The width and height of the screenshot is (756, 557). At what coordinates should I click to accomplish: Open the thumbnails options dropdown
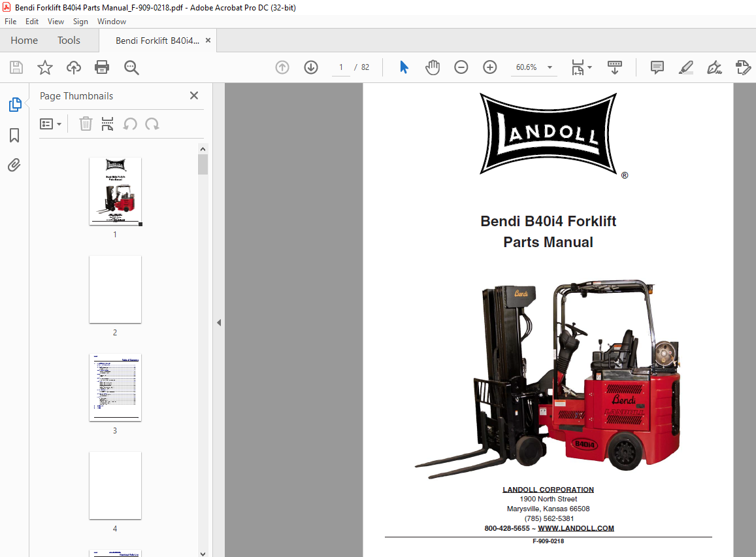pyautogui.click(x=50, y=124)
